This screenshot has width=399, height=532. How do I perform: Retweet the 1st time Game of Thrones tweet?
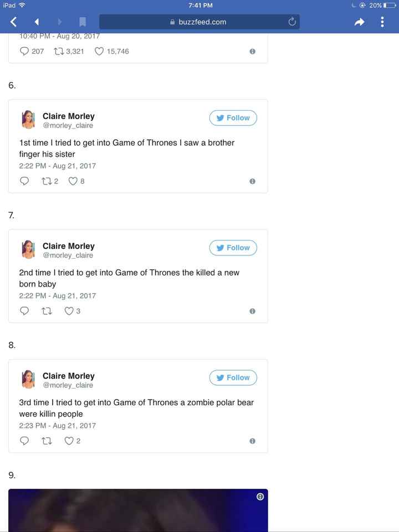[x=47, y=181]
